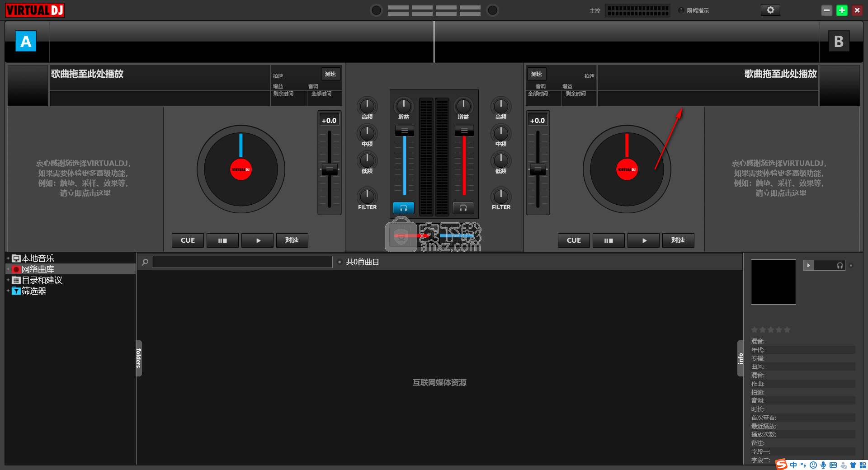
Task: Click right deck 中频 knob
Action: pyautogui.click(x=501, y=133)
